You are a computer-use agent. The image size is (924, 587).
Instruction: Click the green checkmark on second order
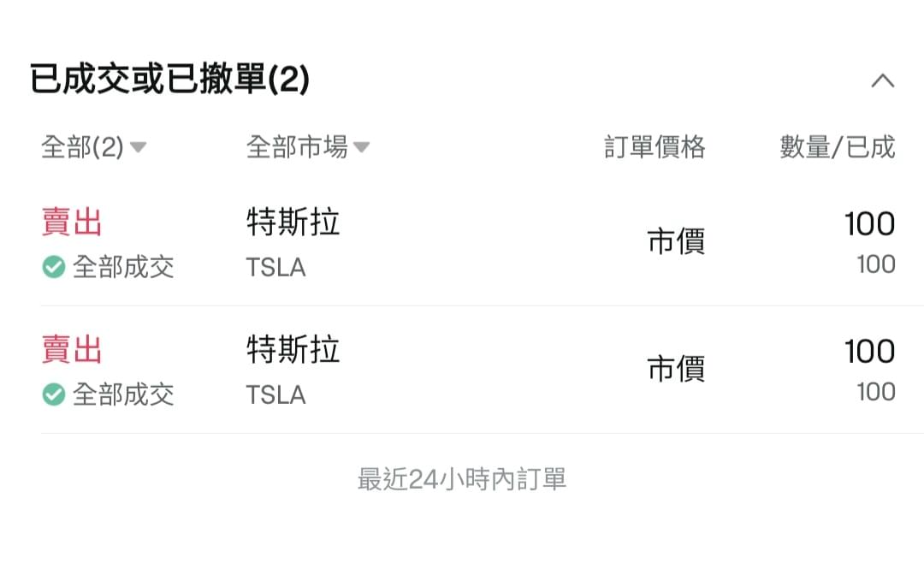coord(54,394)
